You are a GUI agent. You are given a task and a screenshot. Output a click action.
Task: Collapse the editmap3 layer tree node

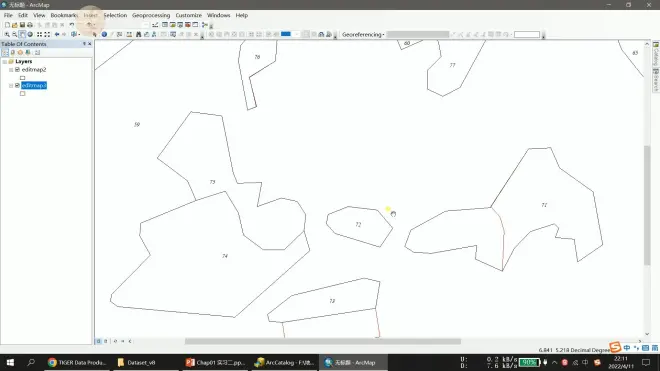[11, 85]
